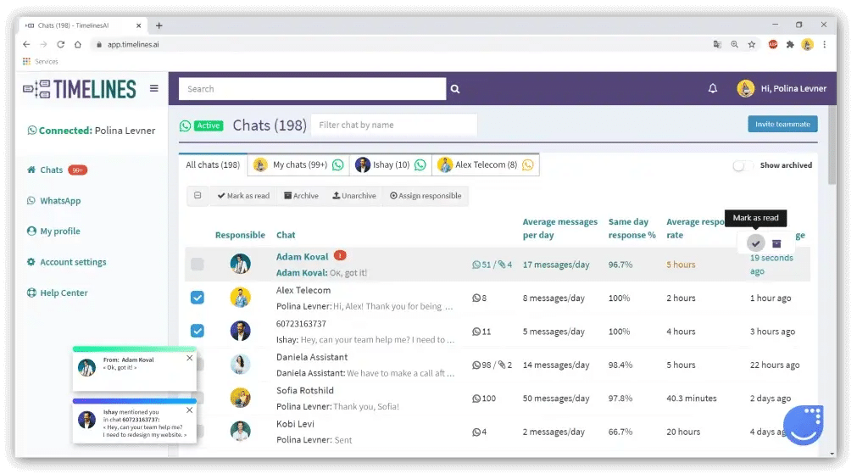Open Account settings in the sidebar
Screen dimensions: 868x474
click(x=73, y=262)
